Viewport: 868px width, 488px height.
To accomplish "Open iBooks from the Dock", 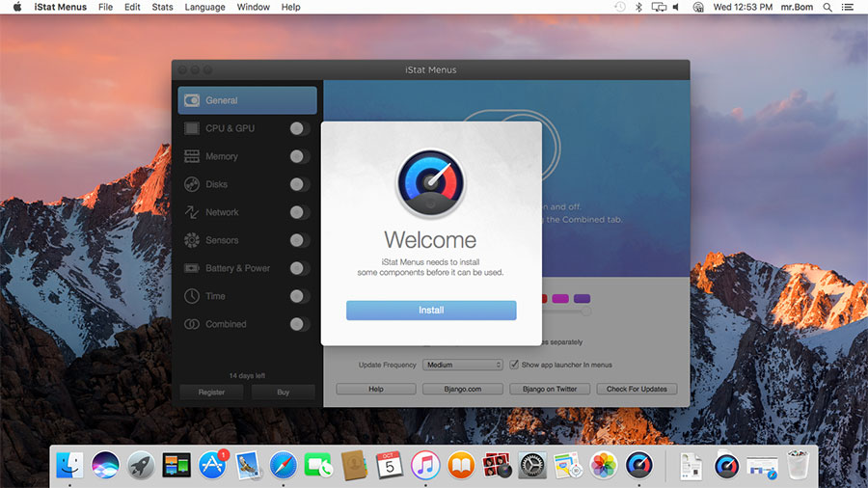I will click(461, 465).
